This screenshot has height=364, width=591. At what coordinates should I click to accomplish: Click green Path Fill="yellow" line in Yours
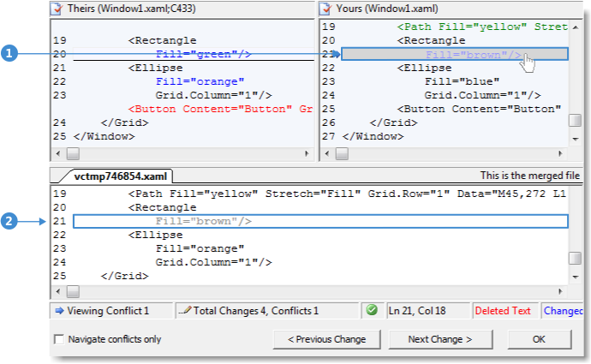482,27
